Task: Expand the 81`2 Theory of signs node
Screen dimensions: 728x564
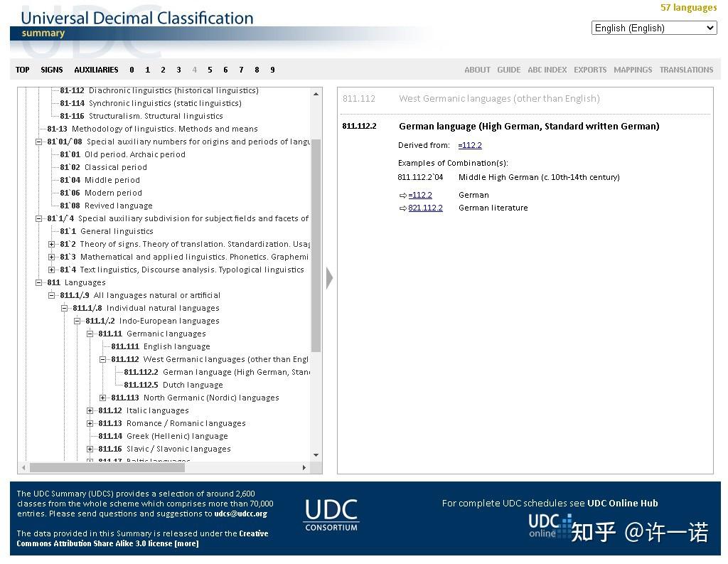Action: coord(50,244)
